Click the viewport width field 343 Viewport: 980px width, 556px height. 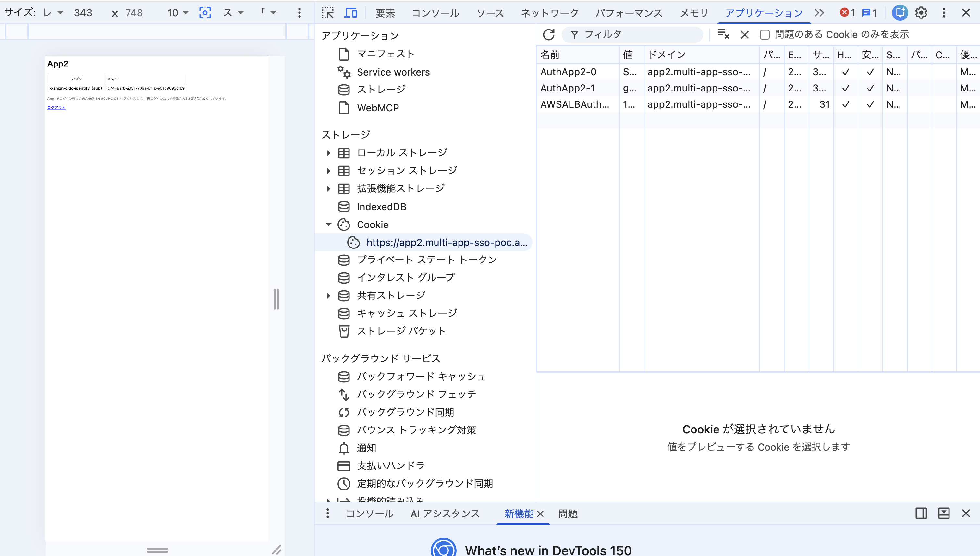click(x=83, y=13)
